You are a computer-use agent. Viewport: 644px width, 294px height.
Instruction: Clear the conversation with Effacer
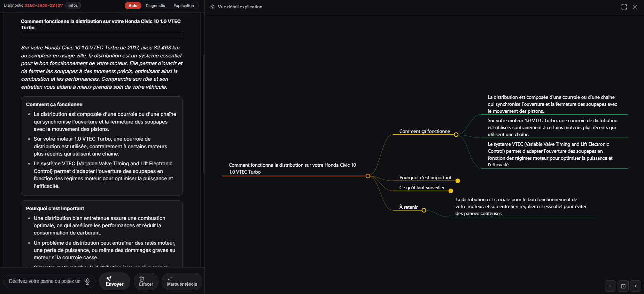point(146,281)
